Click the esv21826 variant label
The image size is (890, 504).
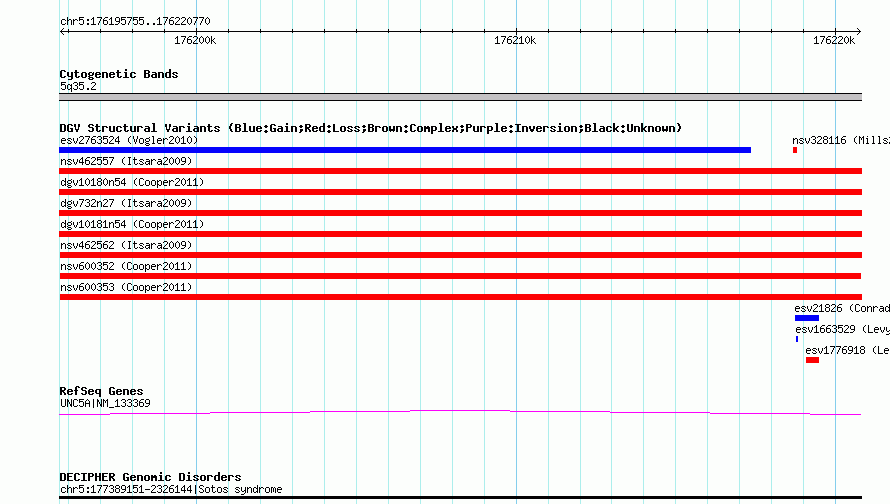coord(842,308)
